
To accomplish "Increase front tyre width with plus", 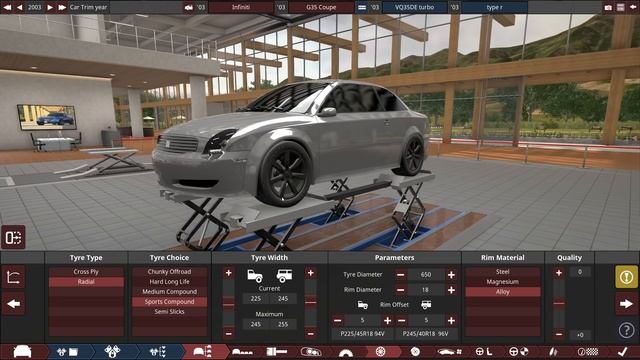I will click(229, 273).
